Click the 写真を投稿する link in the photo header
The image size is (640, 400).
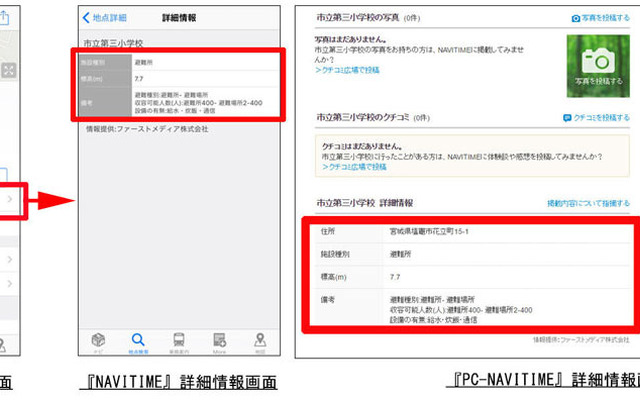605,18
